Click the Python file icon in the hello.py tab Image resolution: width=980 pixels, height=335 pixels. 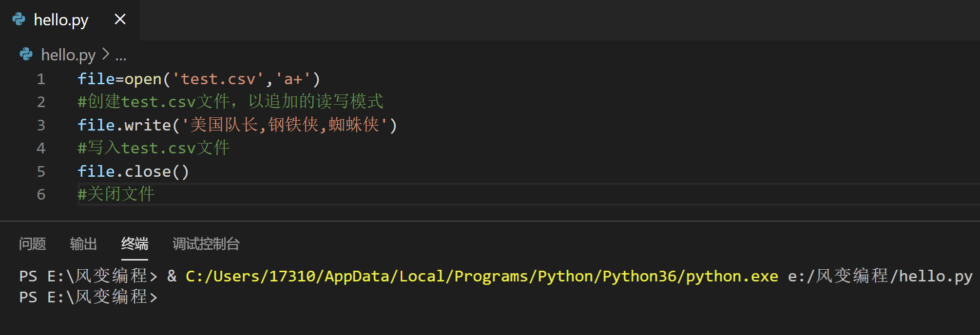[x=19, y=19]
